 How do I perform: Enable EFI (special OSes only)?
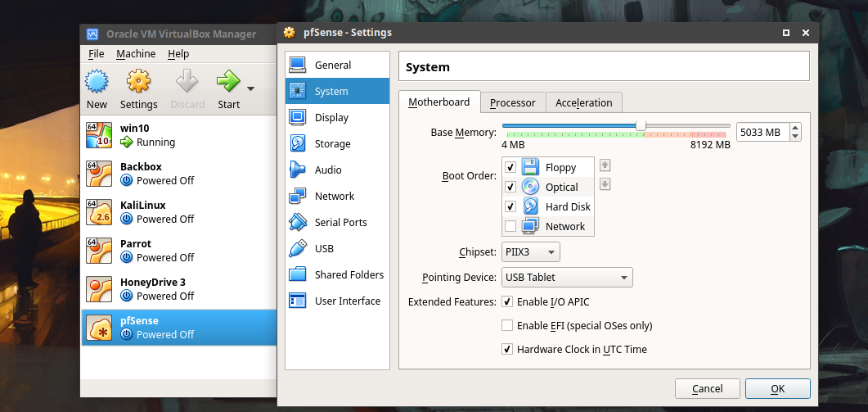pyautogui.click(x=507, y=325)
